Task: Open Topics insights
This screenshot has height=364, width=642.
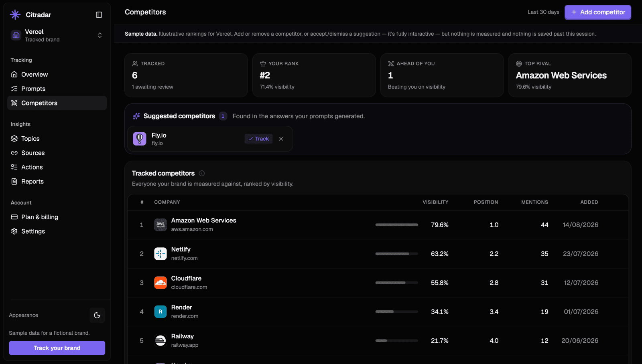Action: 57,139
